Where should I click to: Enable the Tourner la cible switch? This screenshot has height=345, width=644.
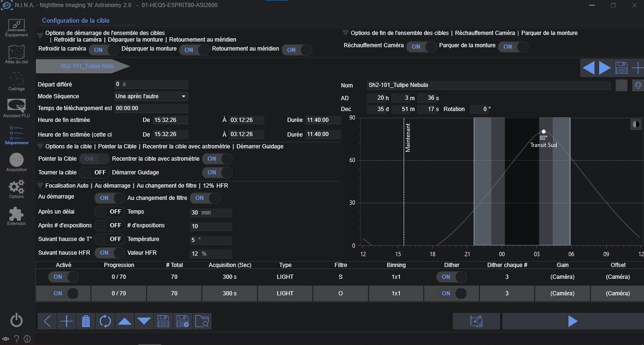tap(94, 172)
